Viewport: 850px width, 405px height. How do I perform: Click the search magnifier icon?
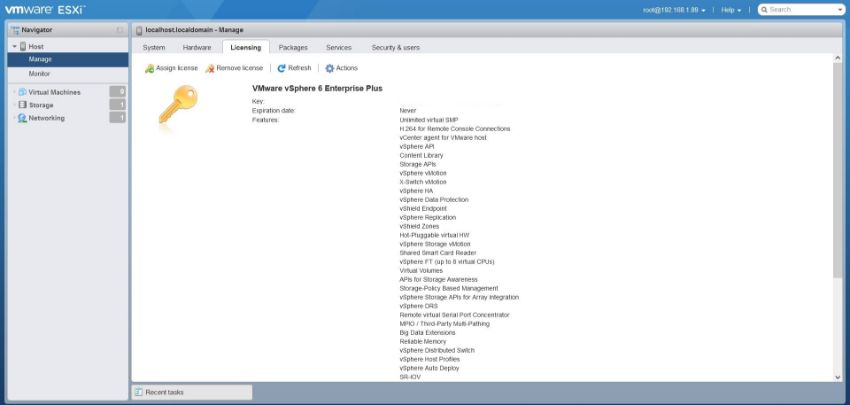[x=764, y=10]
